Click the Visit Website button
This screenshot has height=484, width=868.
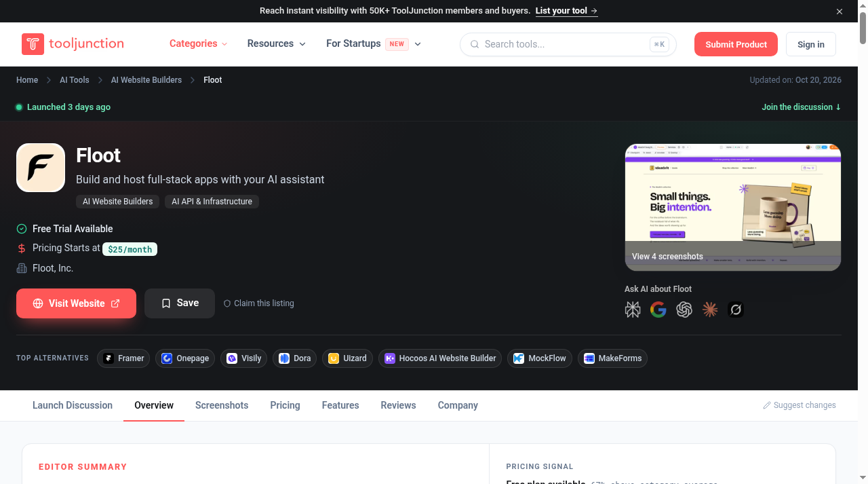pos(76,303)
